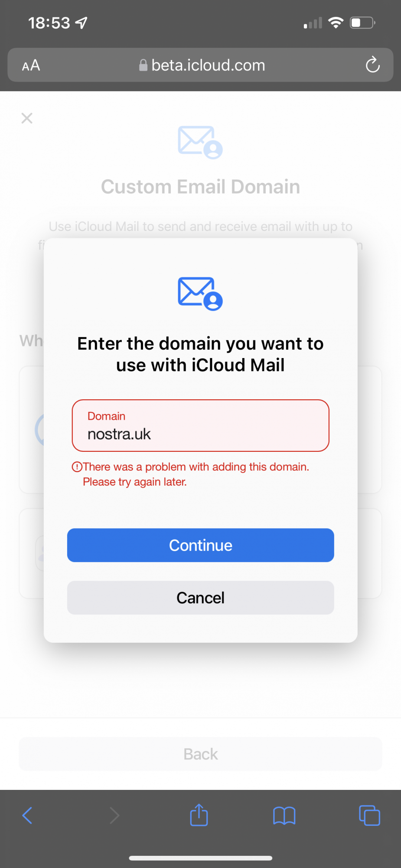Tap the red error warning icon
The image size is (401, 868).
click(x=77, y=467)
